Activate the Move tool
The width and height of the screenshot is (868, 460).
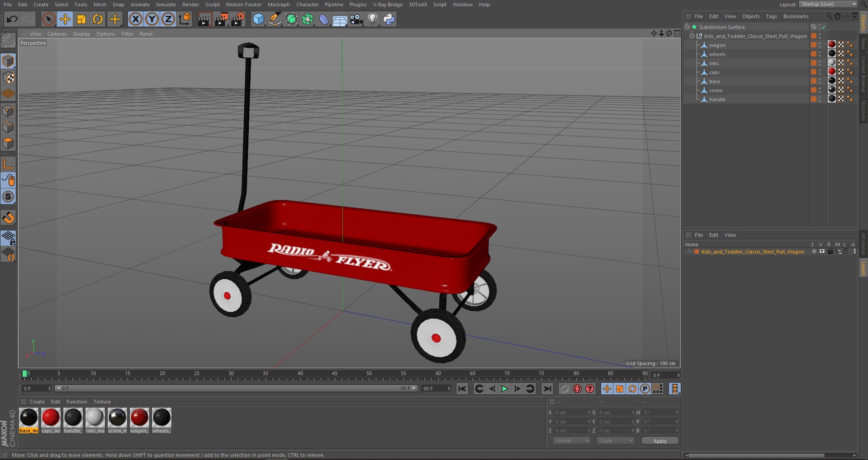[x=65, y=19]
